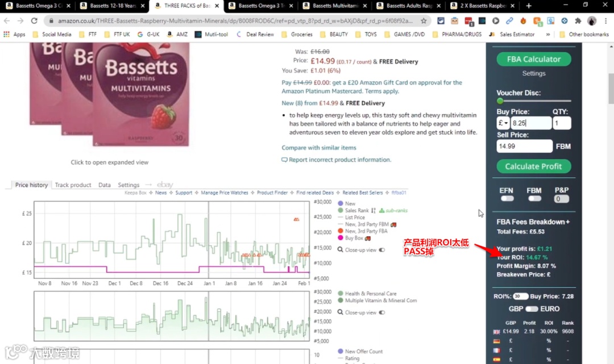The height and width of the screenshot is (364, 614).
Task: Adjust the Voucher Disc slider handle
Action: [500, 101]
